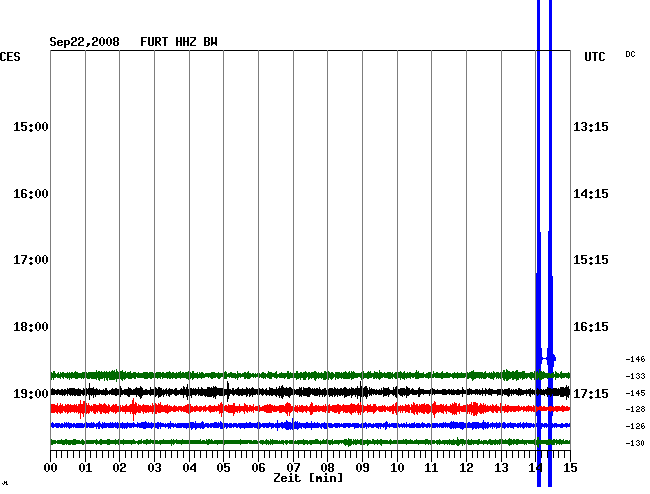Click the DC value -130

(x=635, y=443)
